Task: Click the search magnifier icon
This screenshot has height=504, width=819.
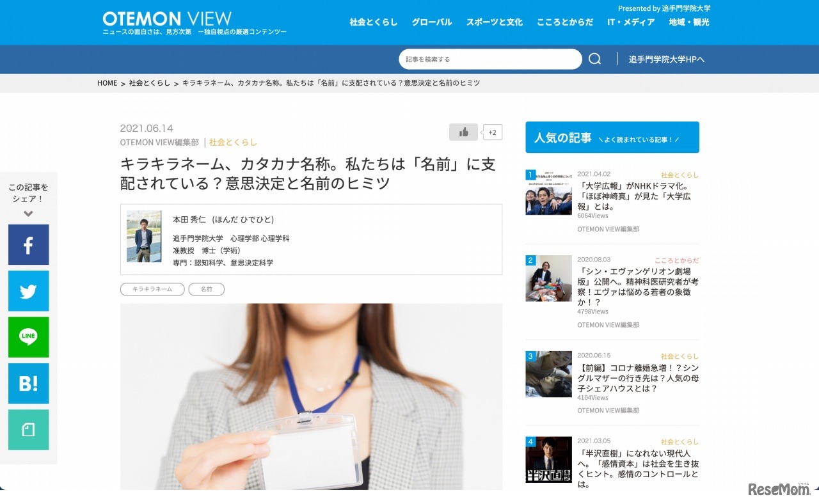Action: click(x=594, y=58)
